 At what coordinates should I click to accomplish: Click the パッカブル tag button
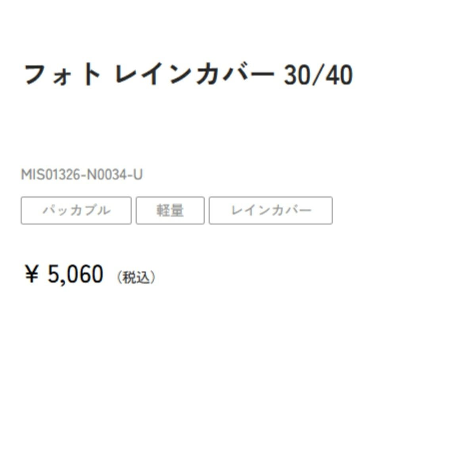point(76,211)
